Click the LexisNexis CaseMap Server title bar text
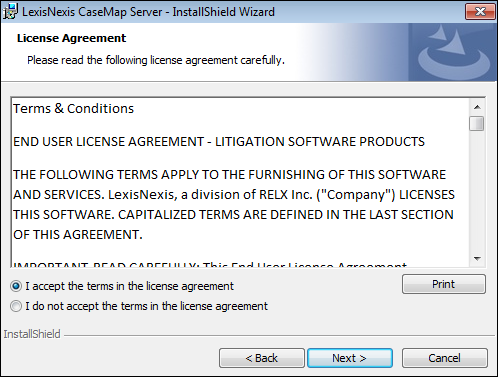The width and height of the screenshot is (498, 377). click(x=148, y=12)
